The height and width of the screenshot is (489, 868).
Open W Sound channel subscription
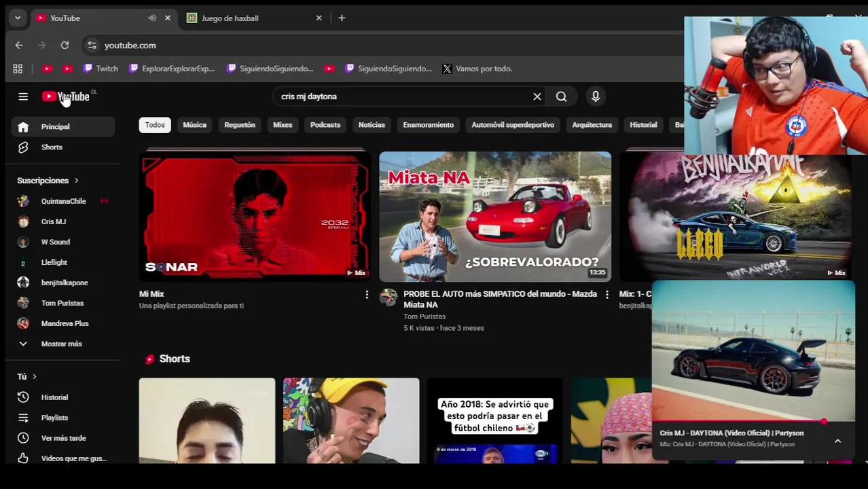pyautogui.click(x=63, y=242)
